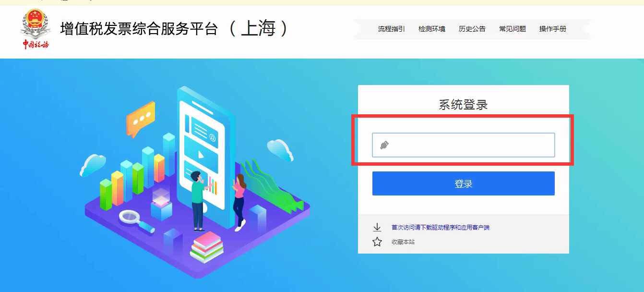Click the white cloud left of bar charts
Viewport: 644px width, 292px height.
(93, 165)
